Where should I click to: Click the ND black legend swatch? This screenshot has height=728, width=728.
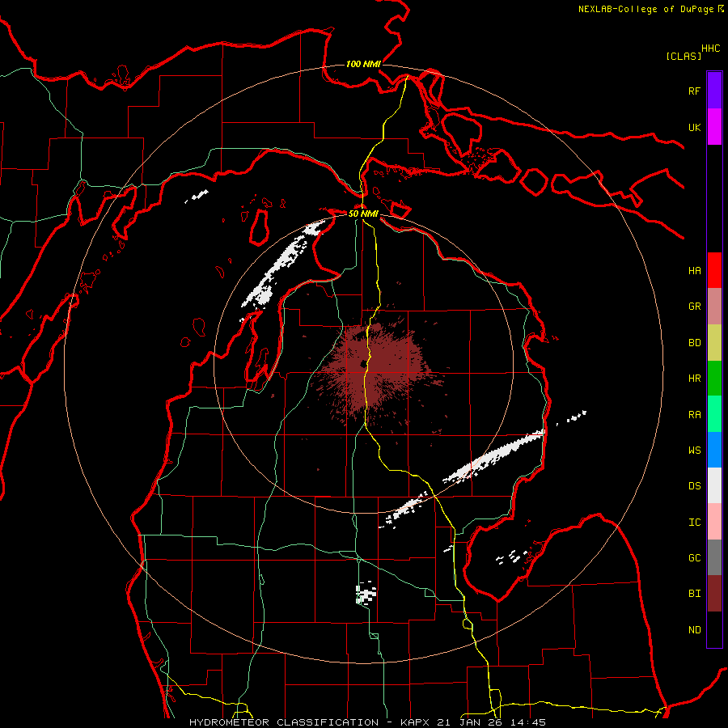(x=714, y=629)
